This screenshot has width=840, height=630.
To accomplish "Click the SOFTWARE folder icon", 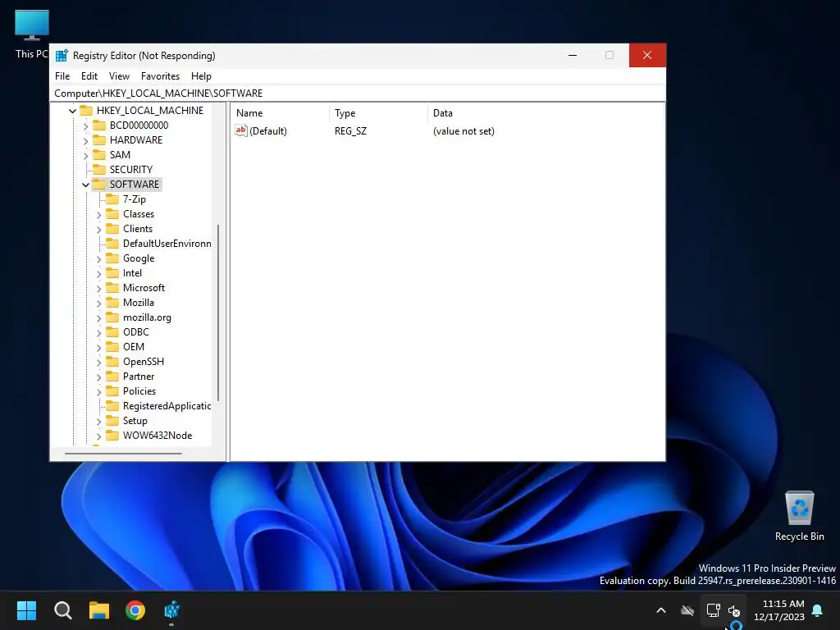I will (x=99, y=185).
